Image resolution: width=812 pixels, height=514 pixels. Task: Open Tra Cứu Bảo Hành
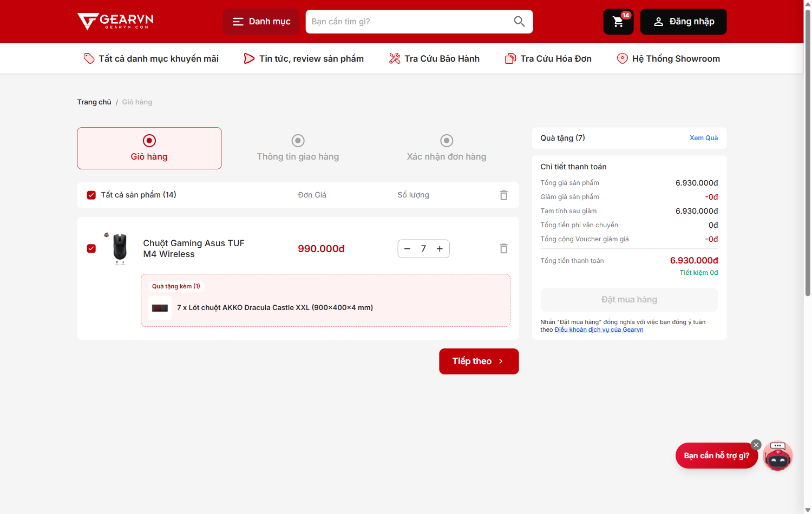434,58
